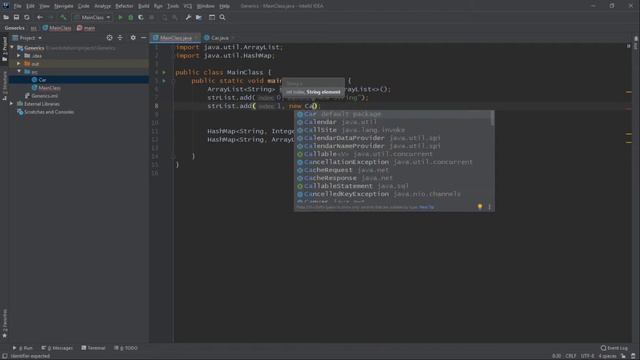Click the 4 spaces indent setting
Image resolution: width=640 pixels, height=360 pixels.
pyautogui.click(x=607, y=356)
